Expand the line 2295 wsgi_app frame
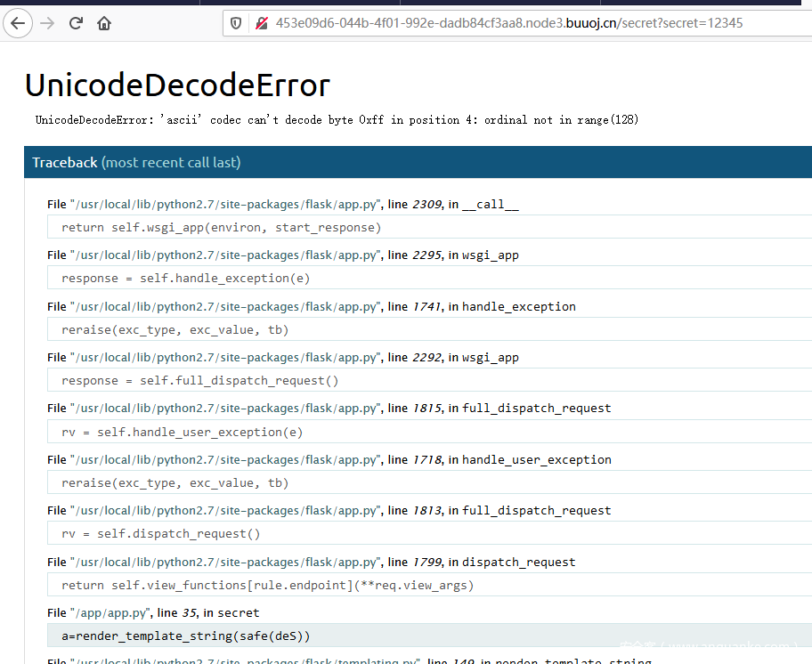The width and height of the screenshot is (812, 664). pyautogui.click(x=282, y=255)
